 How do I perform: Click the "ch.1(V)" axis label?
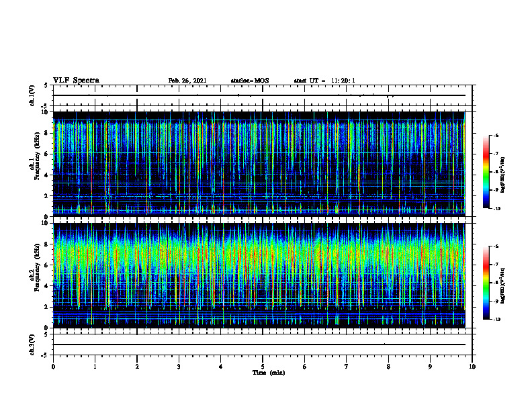[32, 95]
